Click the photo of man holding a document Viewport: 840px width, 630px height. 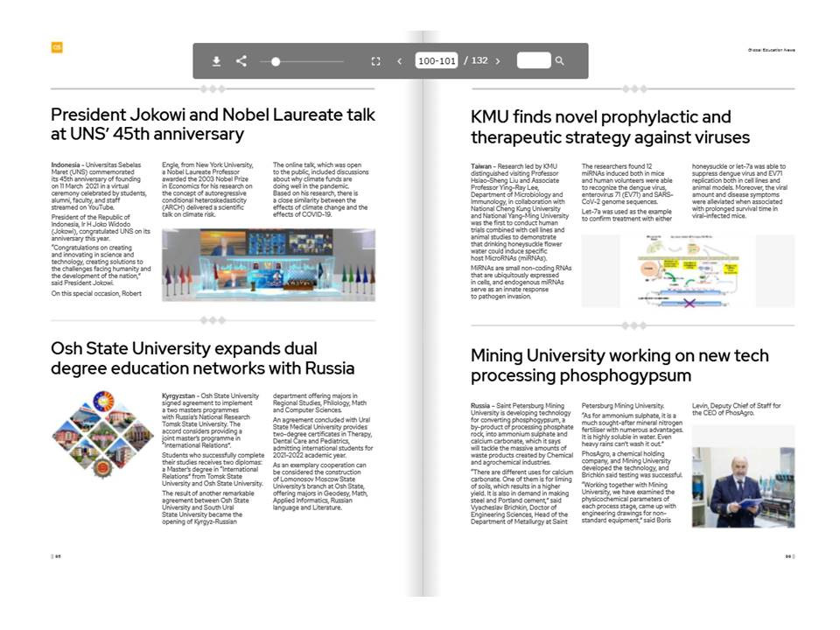pyautogui.click(x=743, y=487)
